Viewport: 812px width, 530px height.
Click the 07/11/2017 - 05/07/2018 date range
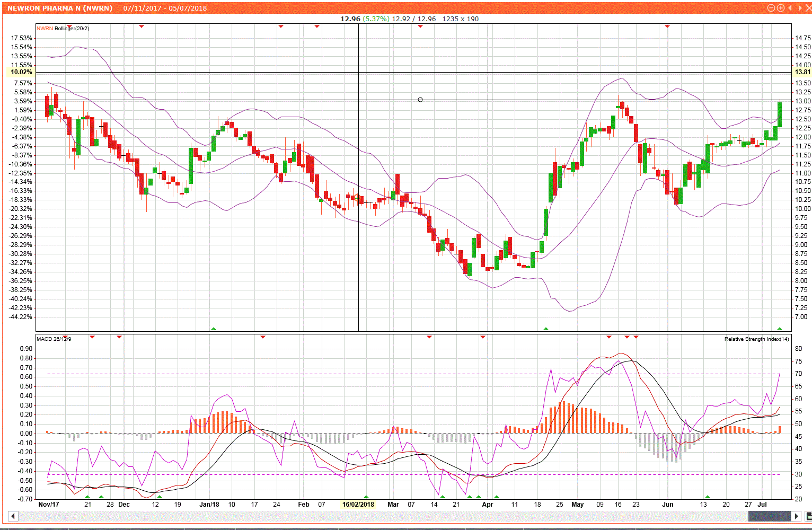[165, 8]
